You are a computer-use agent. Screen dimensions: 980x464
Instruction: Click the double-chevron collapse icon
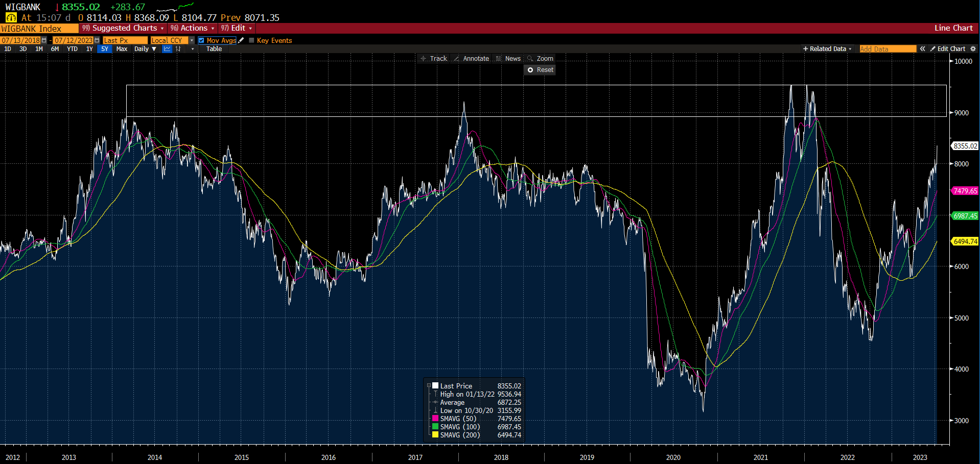click(922, 49)
